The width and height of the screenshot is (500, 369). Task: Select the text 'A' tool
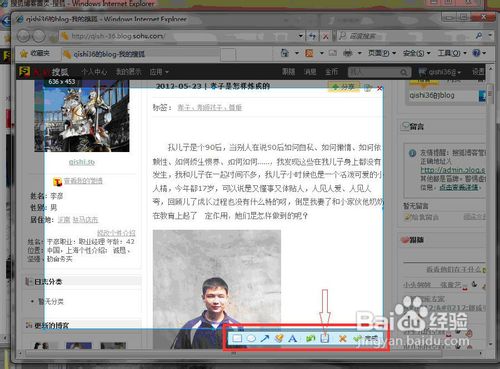292,338
